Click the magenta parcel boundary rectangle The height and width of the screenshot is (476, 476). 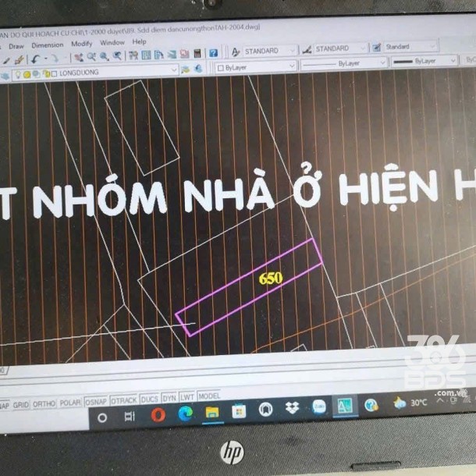[249, 287]
